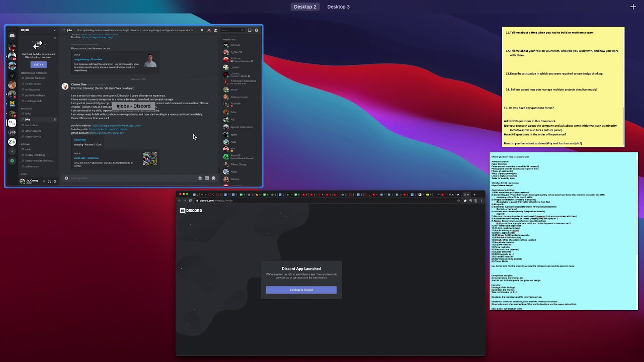
Task: Add a new desktop with plus button
Action: click(633, 7)
